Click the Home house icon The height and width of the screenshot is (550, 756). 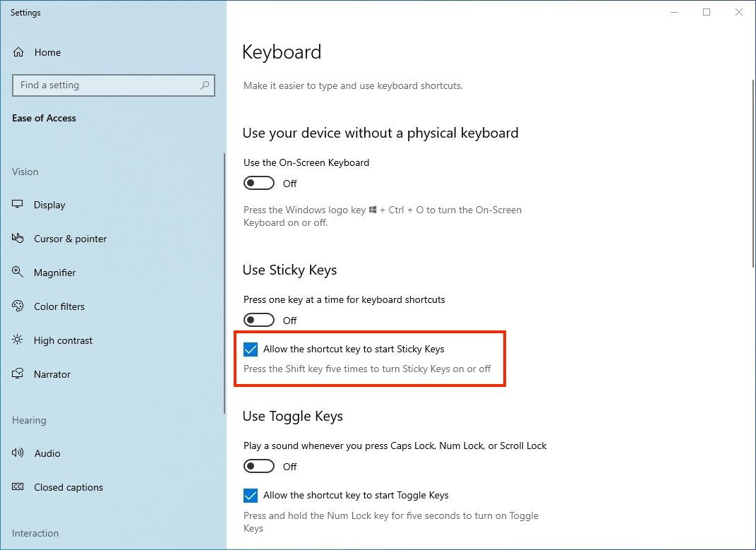[x=18, y=52]
